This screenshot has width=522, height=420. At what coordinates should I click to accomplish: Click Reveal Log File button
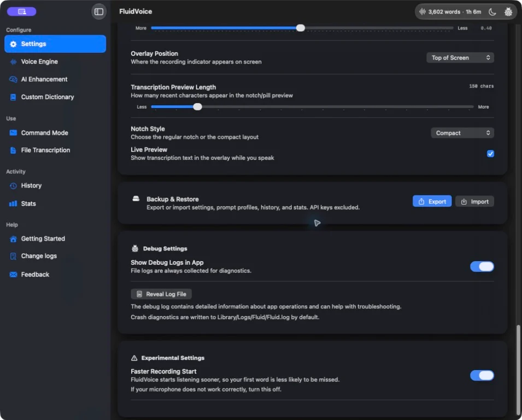tap(161, 294)
